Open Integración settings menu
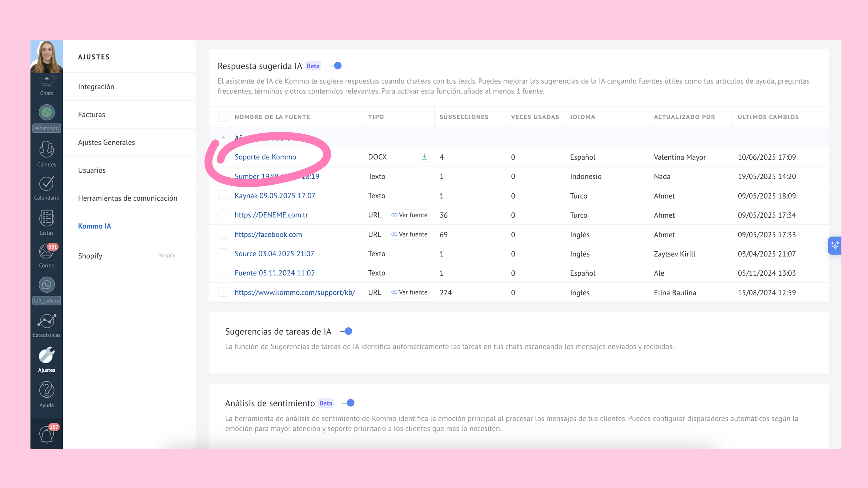The height and width of the screenshot is (488, 868). tap(129, 87)
